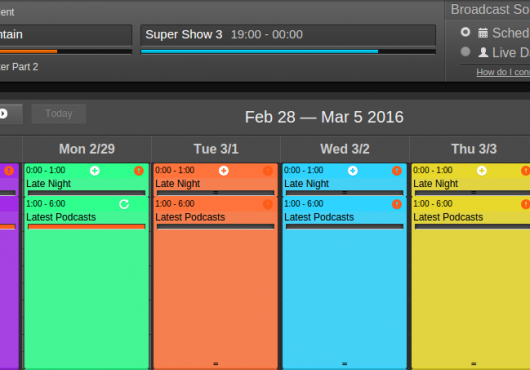Click Tuesday Latest Podcasts warning icon
The width and height of the screenshot is (530, 370).
pos(267,204)
